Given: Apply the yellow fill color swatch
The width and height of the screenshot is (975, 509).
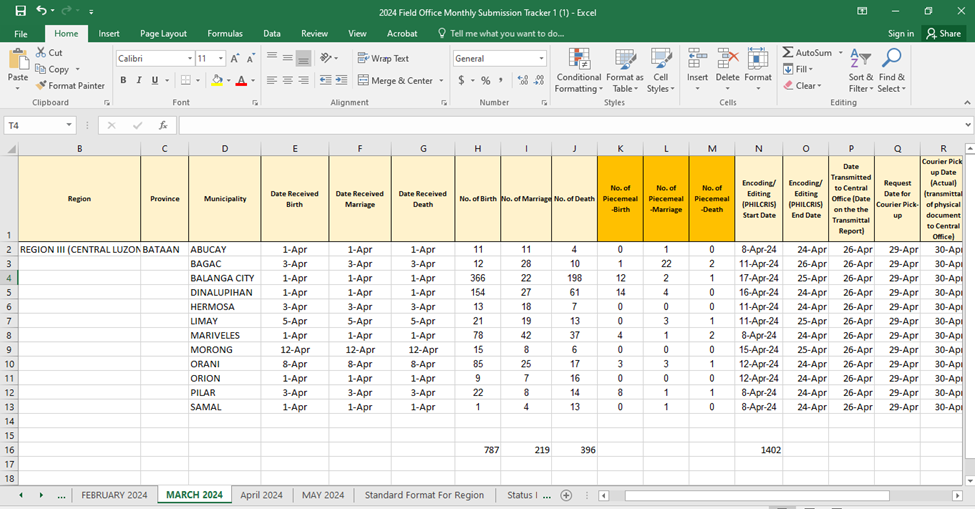Looking at the screenshot, I should 217,81.
